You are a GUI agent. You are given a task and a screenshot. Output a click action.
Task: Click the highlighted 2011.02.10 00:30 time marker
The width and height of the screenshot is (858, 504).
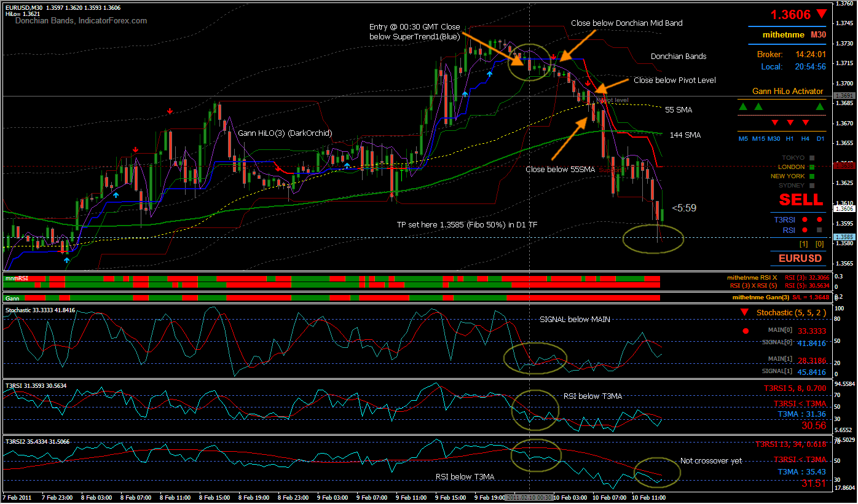[530, 497]
